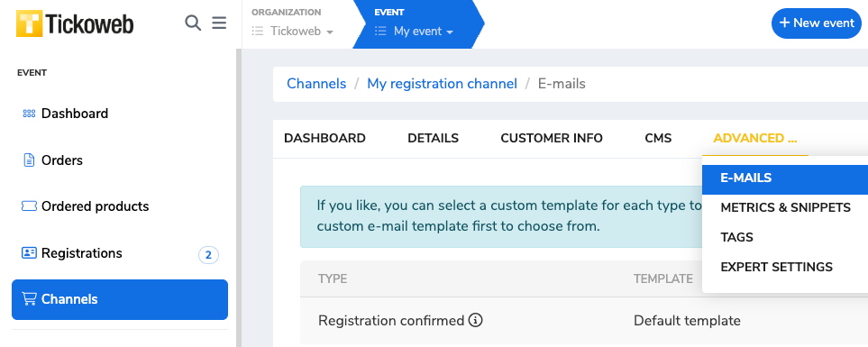This screenshot has height=347, width=868.
Task: Select METRICS & SNIPPETS menu item
Action: 785,207
